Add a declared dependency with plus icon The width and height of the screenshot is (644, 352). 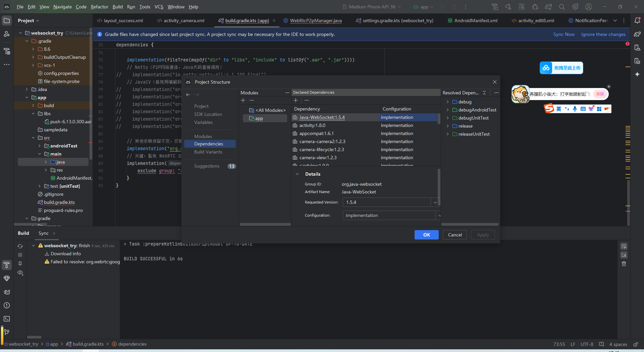(296, 100)
